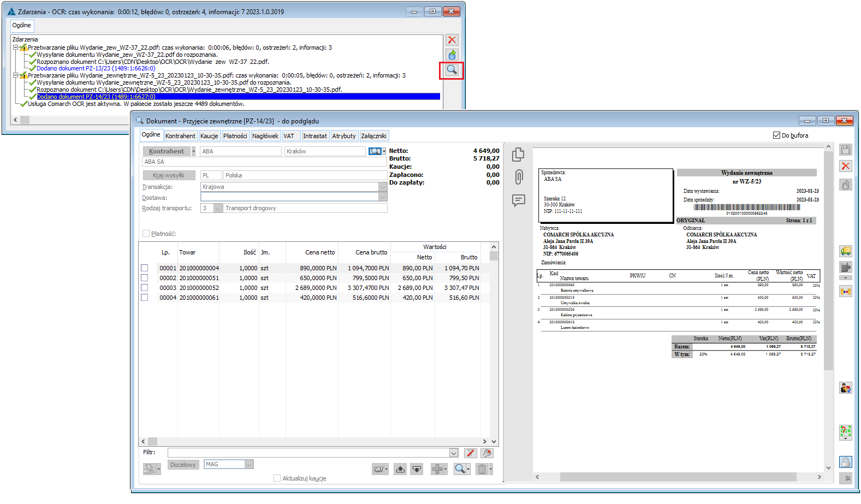Click the trash delete item icon
This screenshot has width=861, height=504.
(482, 469)
